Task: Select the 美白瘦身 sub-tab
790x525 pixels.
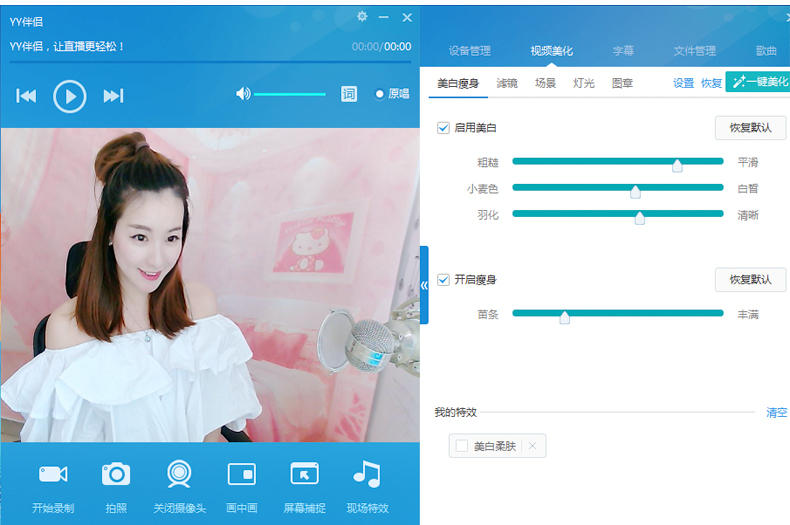Action: click(458, 84)
